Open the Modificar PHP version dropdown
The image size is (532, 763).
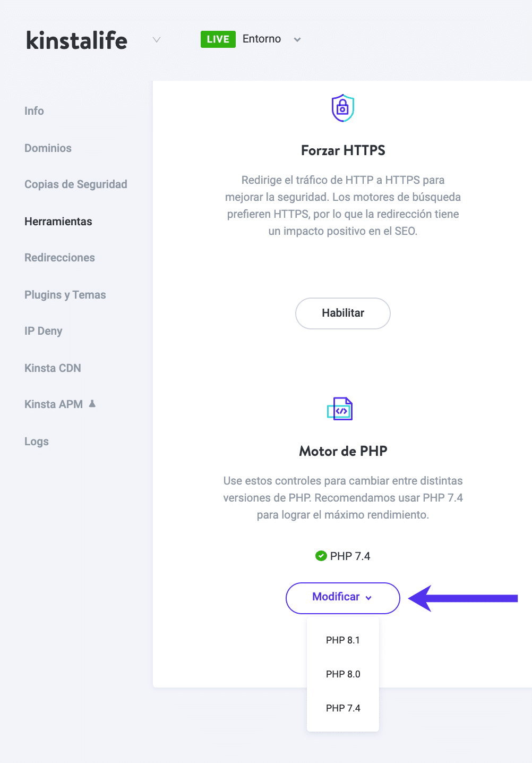click(342, 597)
